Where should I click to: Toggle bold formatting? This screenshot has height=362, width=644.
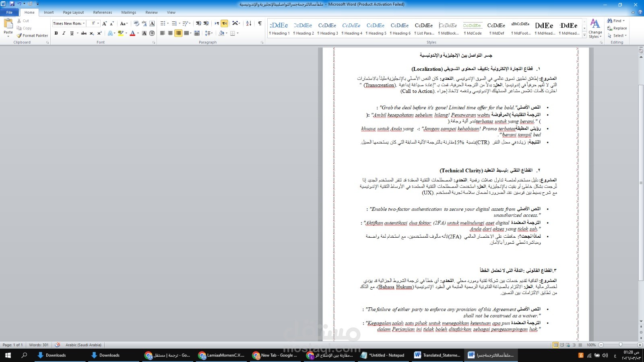(x=56, y=33)
